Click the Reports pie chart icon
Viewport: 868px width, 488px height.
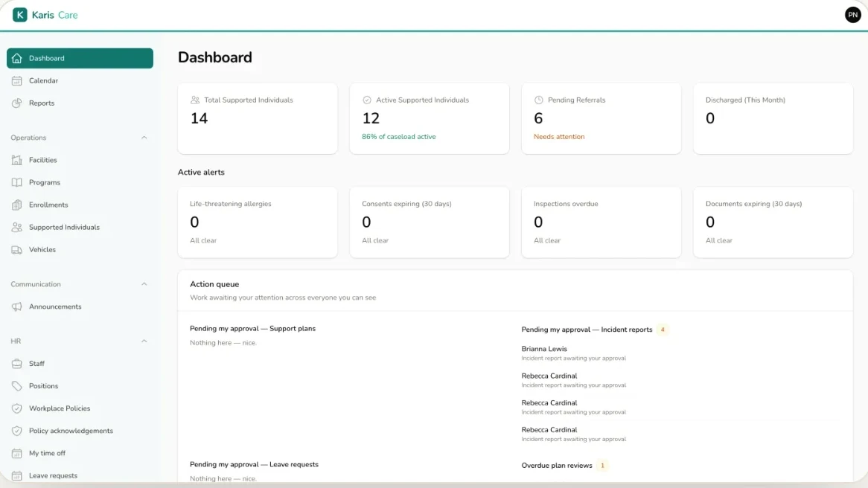(17, 103)
